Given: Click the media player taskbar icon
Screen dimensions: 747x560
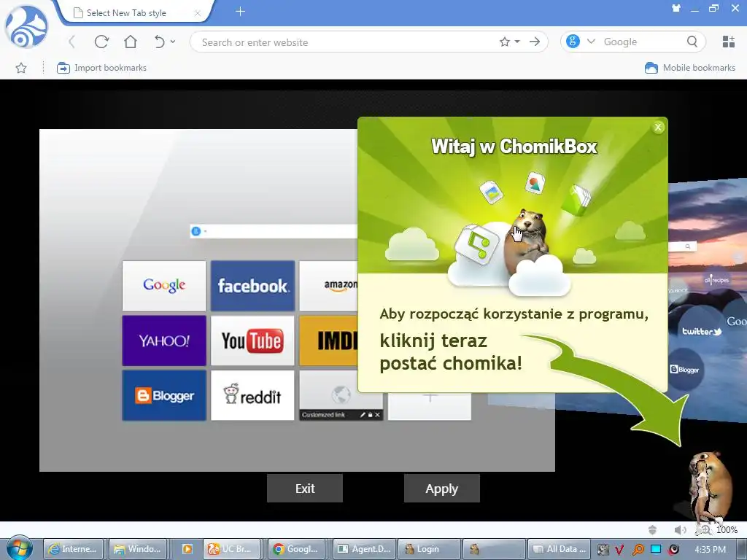Looking at the screenshot, I should [187, 549].
